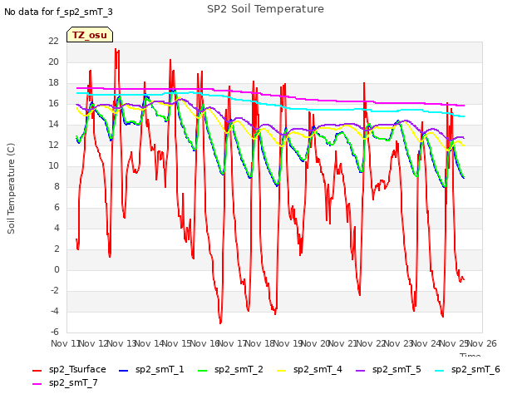Viewport: 532px width, 399px height.
Task: Click the purple sp2_smT_5 legend swatch
Action: (360, 371)
